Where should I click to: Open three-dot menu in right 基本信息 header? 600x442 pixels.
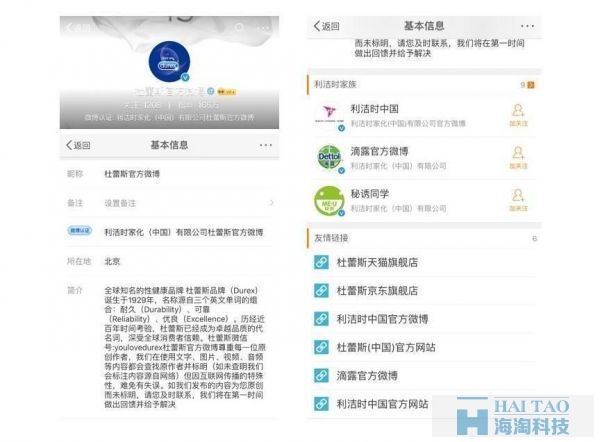(527, 26)
